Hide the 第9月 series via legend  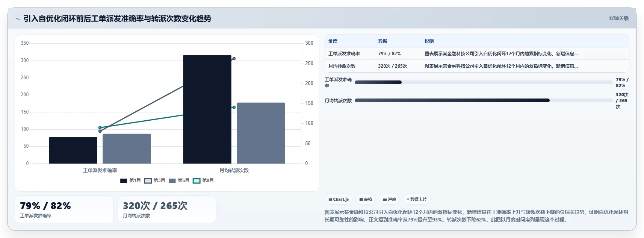click(x=203, y=180)
